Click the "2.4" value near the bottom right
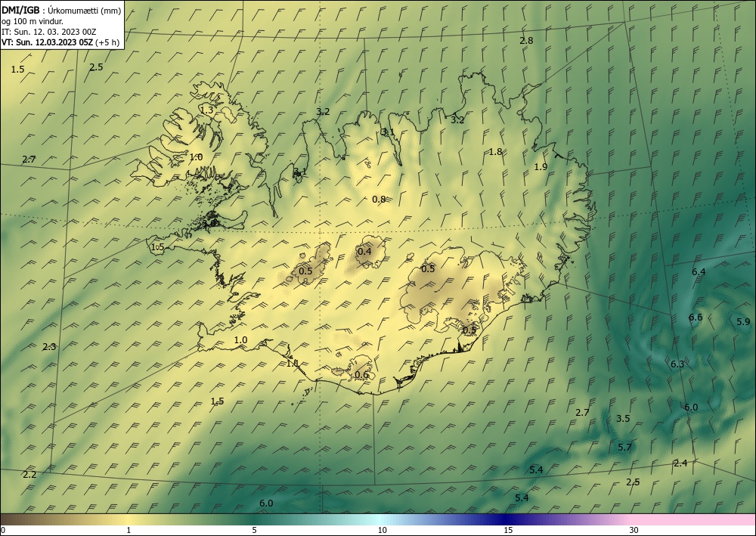Screen dimensions: 756x536 tap(680, 463)
